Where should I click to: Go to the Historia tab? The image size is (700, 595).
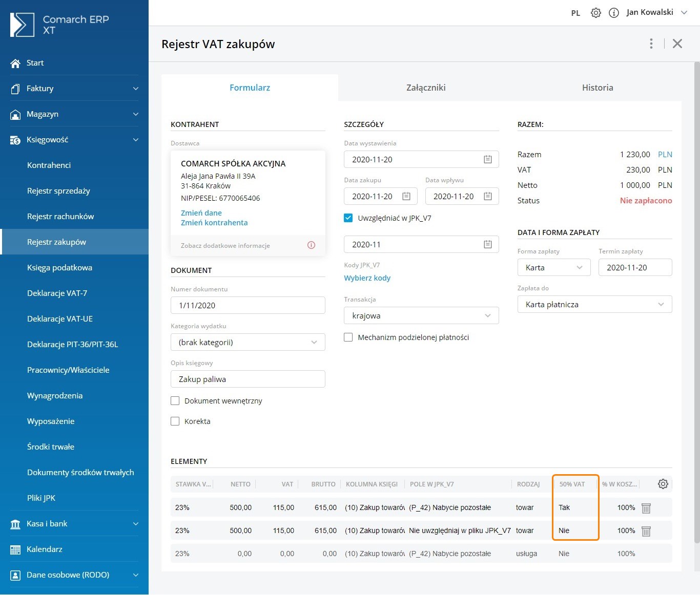[x=597, y=88]
